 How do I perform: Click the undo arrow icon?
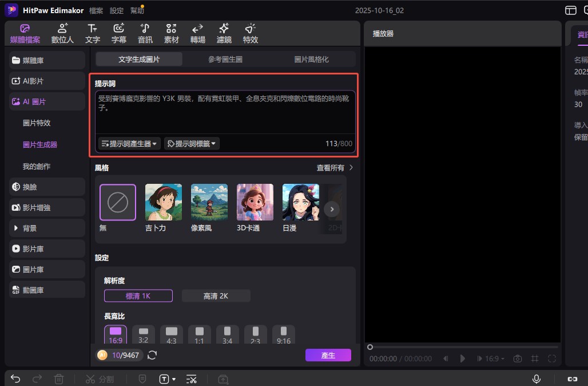pyautogui.click(x=16, y=379)
